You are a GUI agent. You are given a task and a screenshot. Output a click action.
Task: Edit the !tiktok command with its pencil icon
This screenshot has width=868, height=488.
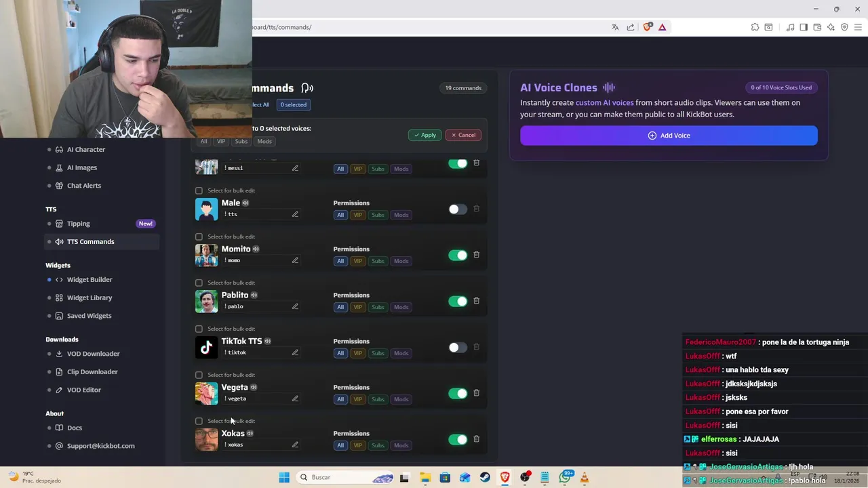[295, 352]
